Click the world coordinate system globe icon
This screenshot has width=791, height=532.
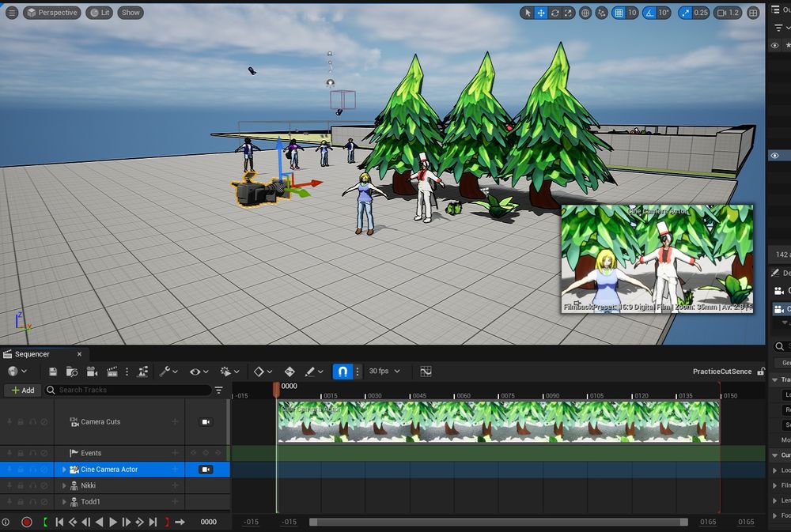(585, 13)
